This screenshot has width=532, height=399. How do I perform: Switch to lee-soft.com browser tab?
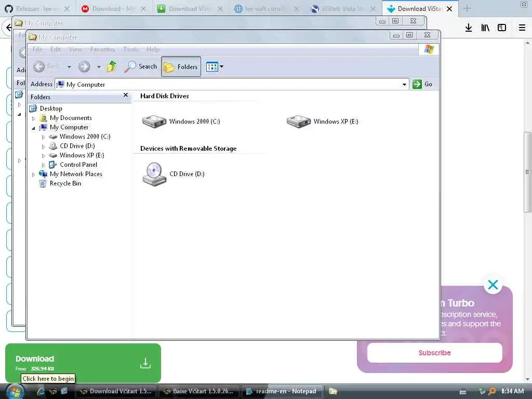point(267,8)
